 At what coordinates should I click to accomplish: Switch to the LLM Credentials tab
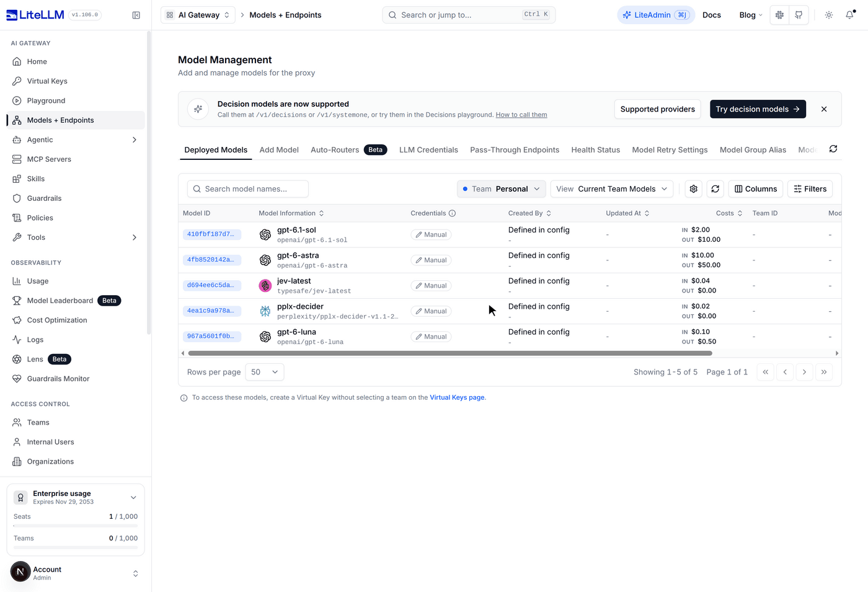[x=428, y=150]
